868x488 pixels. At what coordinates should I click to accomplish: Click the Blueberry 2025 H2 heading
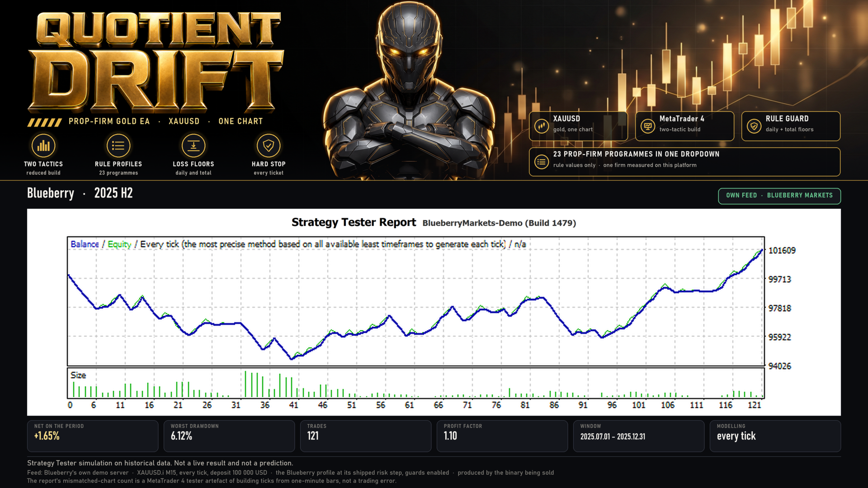(x=80, y=193)
